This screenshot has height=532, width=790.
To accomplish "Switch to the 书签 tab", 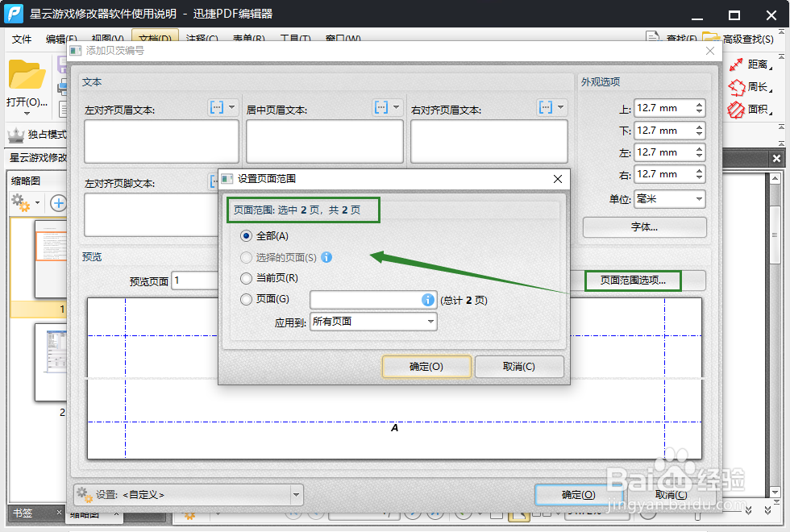I will point(23,512).
